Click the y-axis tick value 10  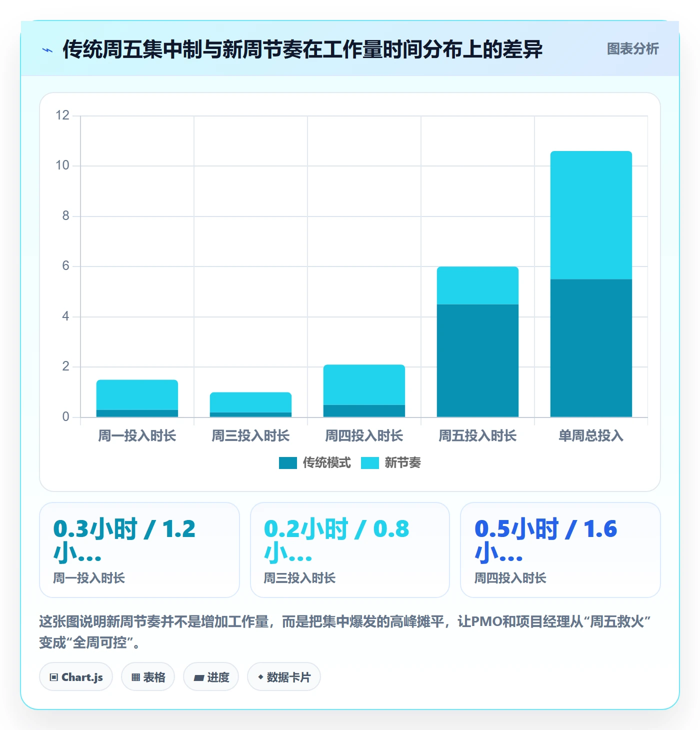click(x=62, y=165)
